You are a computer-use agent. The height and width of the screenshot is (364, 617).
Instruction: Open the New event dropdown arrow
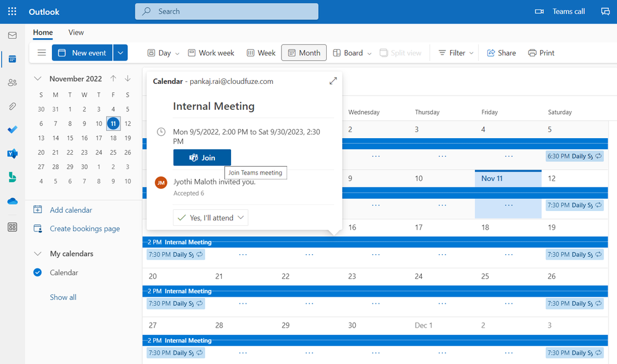120,52
